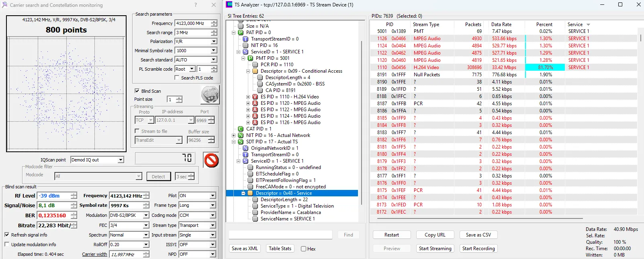
Task: Disable the Blind Scan checkbox
Action: click(x=137, y=91)
